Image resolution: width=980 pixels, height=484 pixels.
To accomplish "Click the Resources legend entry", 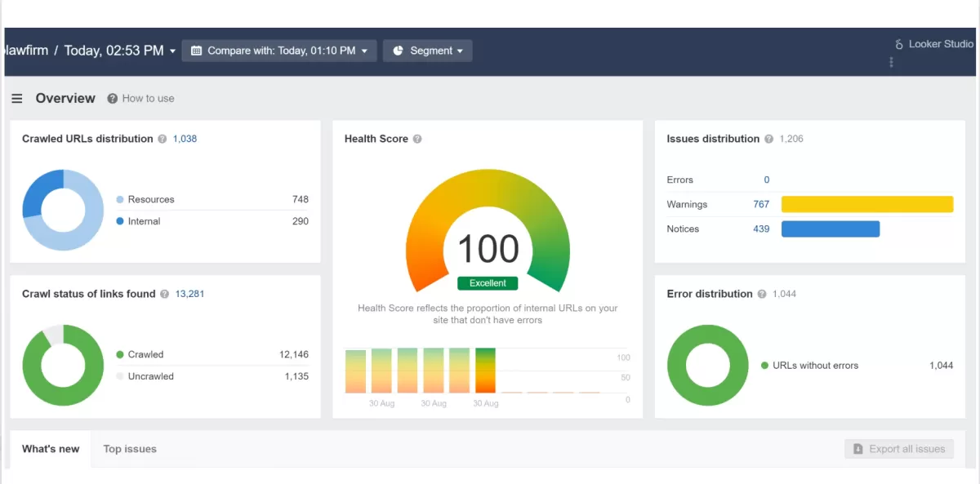I will pos(145,199).
